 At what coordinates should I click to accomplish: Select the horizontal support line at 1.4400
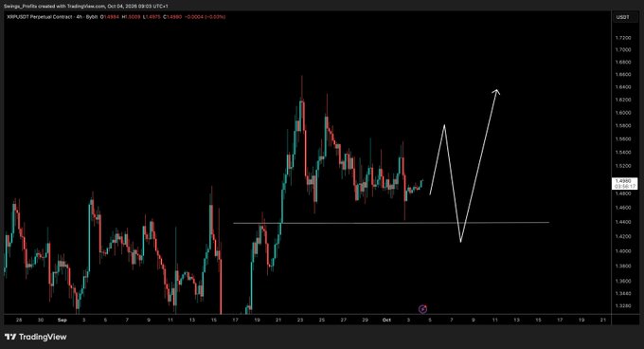pos(391,223)
